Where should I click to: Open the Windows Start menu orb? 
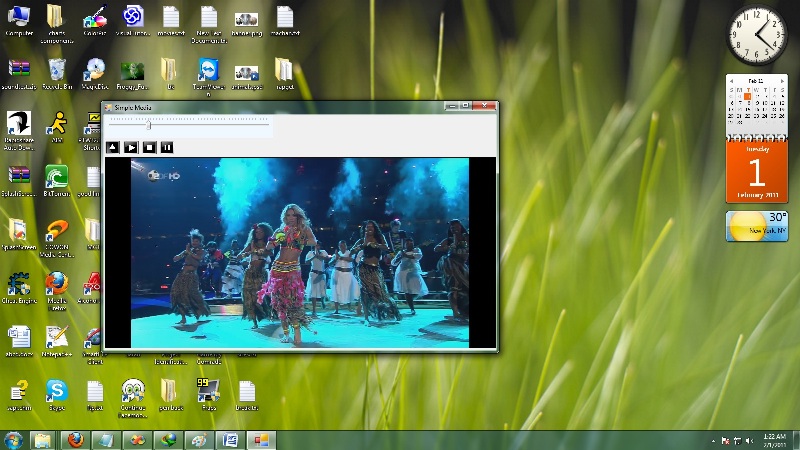tap(14, 440)
